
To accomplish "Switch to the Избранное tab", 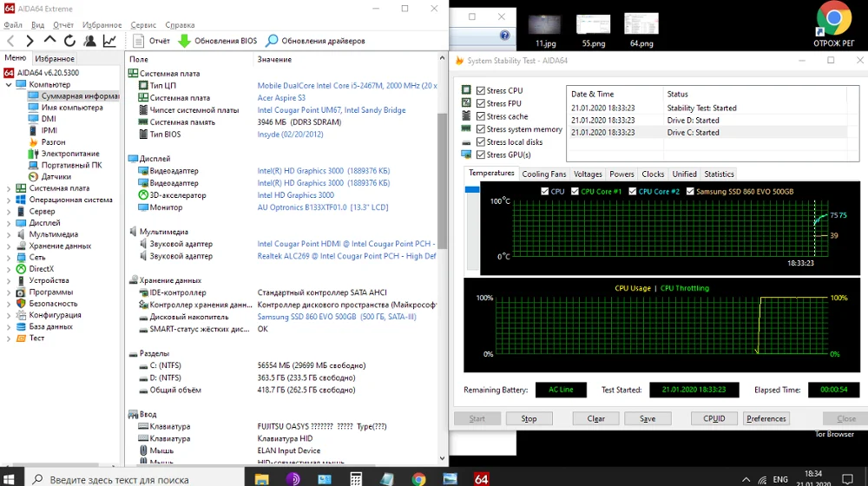I will pyautogui.click(x=54, y=59).
